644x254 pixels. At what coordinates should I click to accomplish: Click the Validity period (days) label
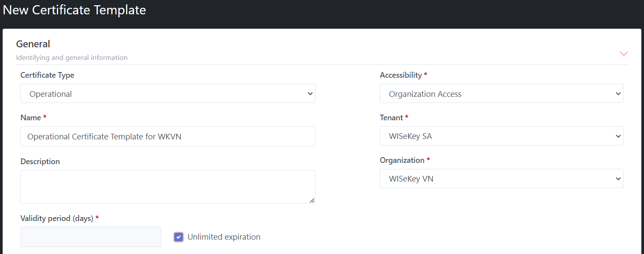click(57, 218)
